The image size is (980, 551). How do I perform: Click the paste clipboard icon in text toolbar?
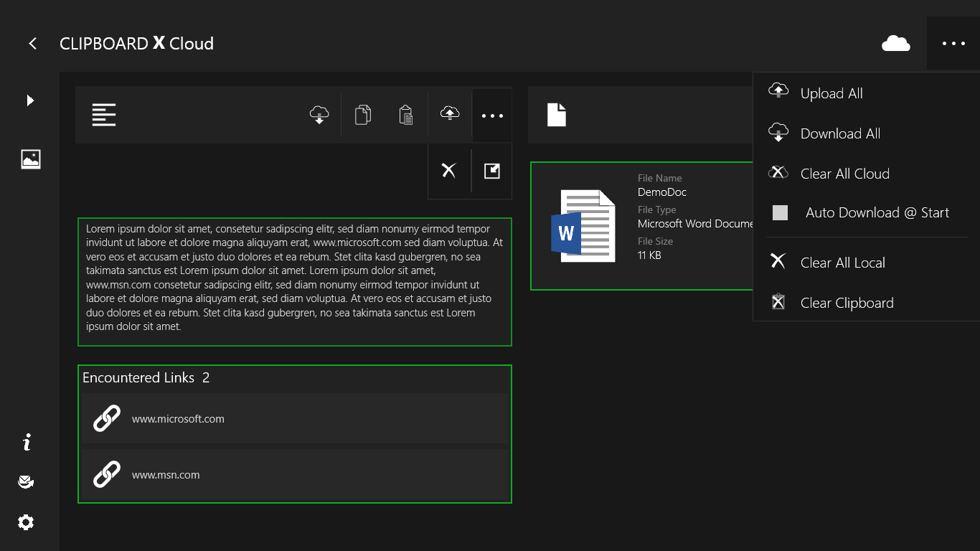tap(406, 115)
